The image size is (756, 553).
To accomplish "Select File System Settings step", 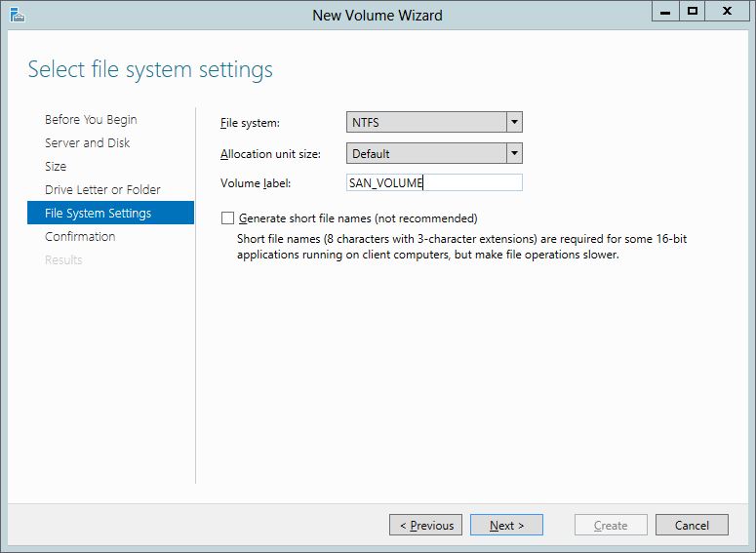I will (98, 213).
